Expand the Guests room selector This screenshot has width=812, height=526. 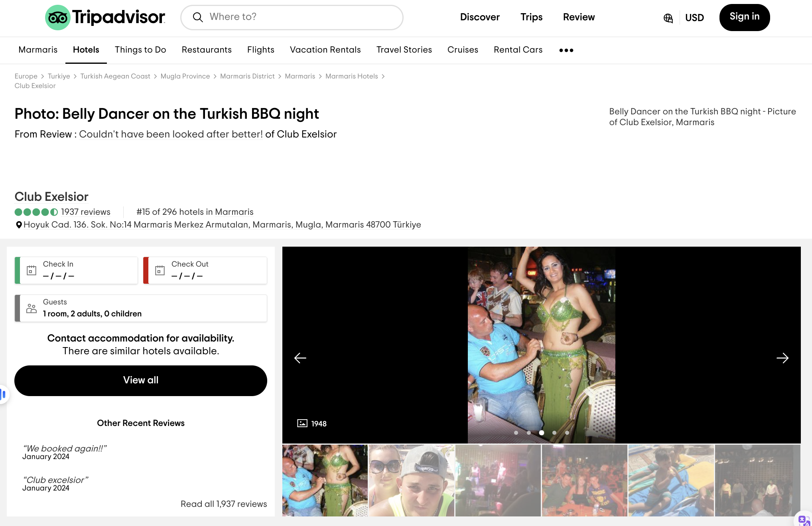141,308
